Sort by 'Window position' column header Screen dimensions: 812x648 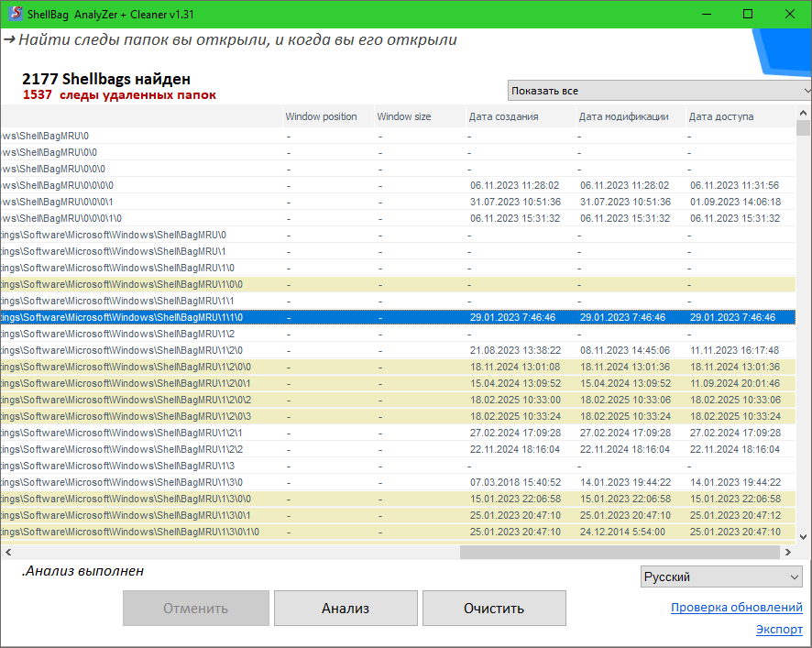(x=321, y=116)
